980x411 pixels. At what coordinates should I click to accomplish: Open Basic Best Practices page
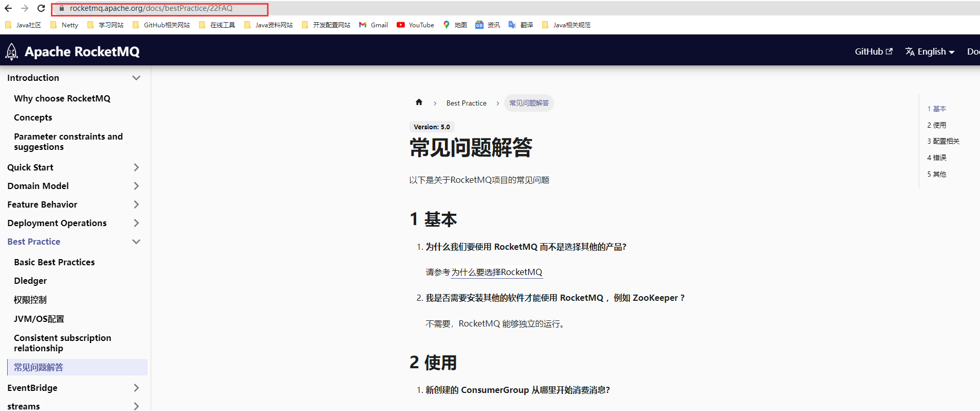pos(55,262)
